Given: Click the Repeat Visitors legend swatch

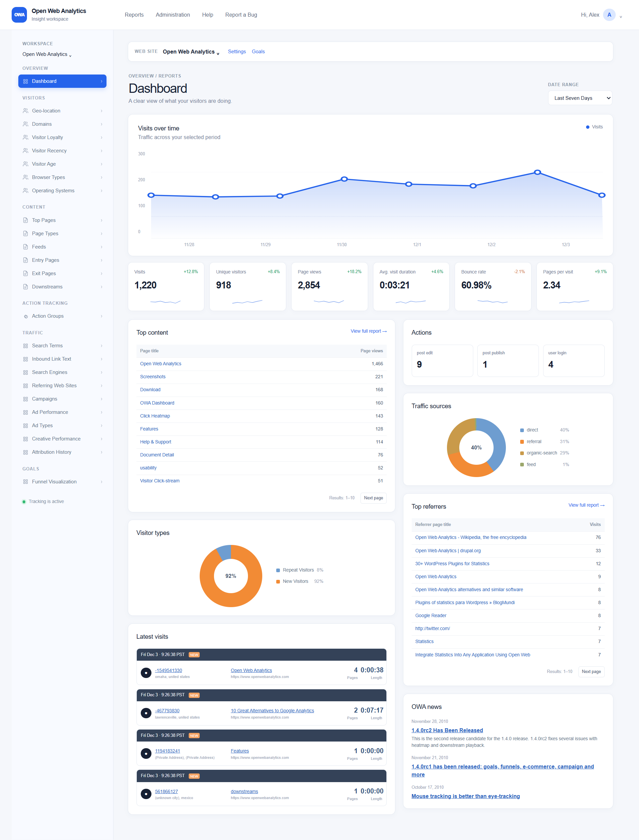Looking at the screenshot, I should click(278, 571).
